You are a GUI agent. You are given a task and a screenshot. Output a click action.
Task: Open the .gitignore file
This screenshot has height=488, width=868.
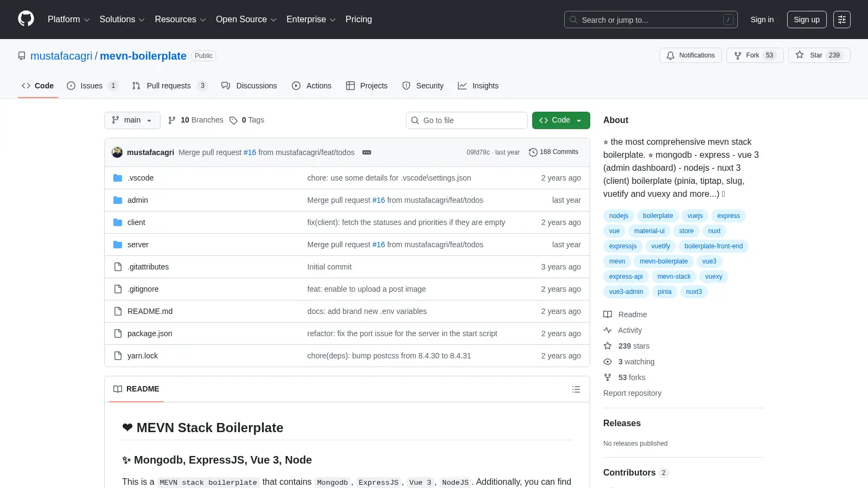(143, 289)
